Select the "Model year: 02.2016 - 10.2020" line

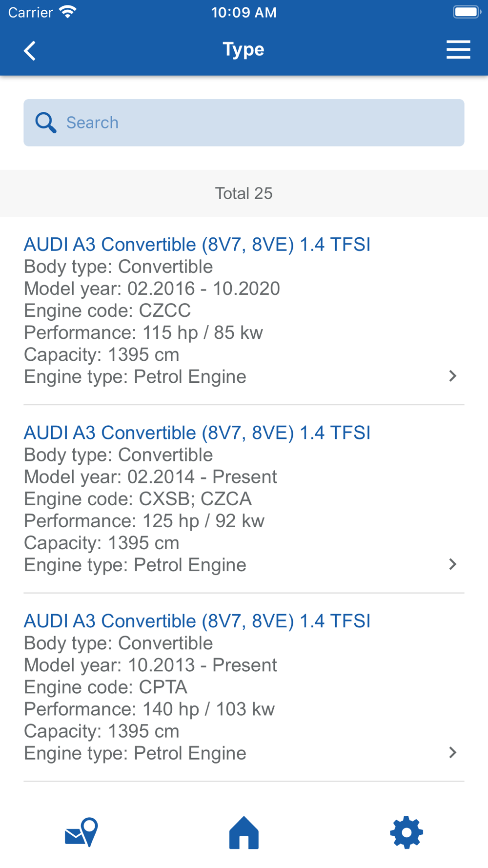152,289
